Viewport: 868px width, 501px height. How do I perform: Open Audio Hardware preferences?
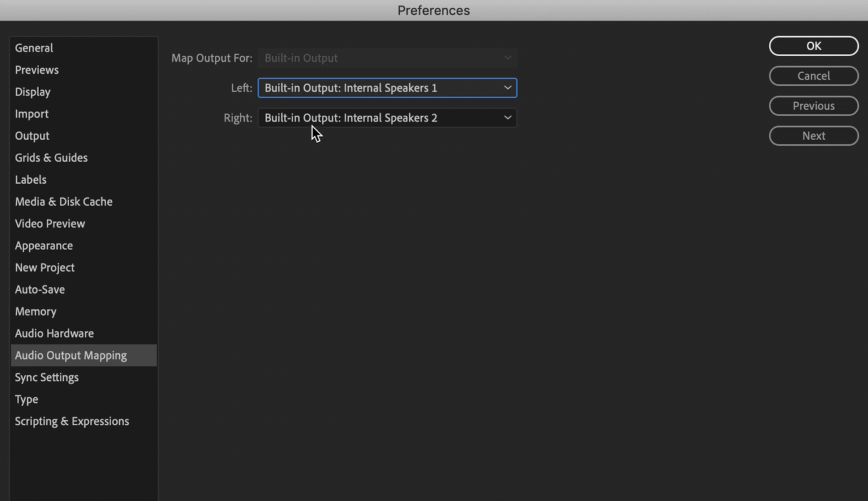click(x=54, y=334)
